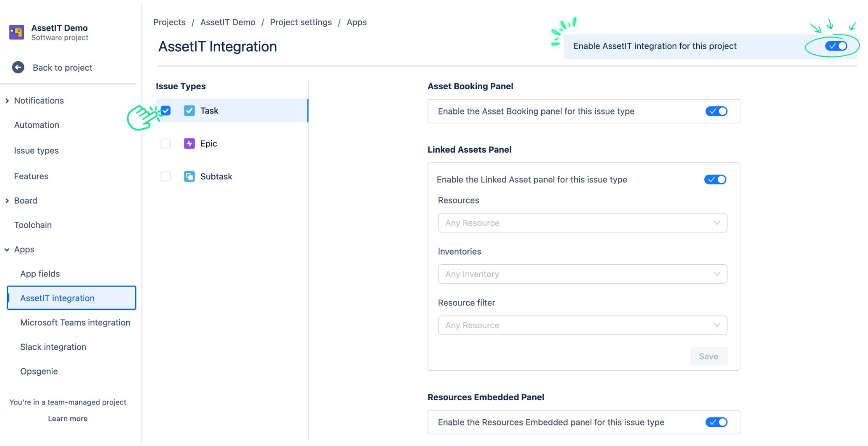Expand the Board section chevron
868x446 pixels.
click(6, 200)
